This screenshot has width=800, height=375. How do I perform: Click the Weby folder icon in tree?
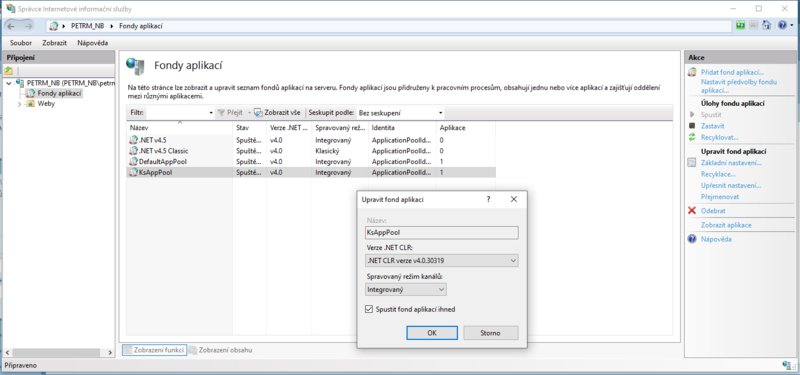tap(30, 104)
